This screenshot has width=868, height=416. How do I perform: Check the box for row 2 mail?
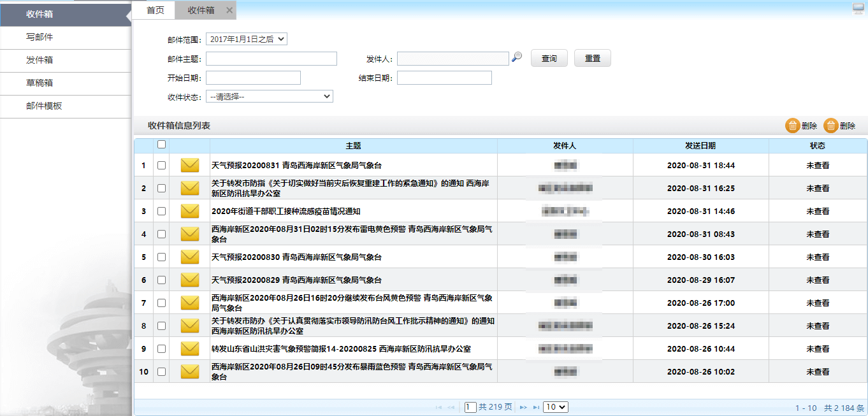[x=161, y=189]
